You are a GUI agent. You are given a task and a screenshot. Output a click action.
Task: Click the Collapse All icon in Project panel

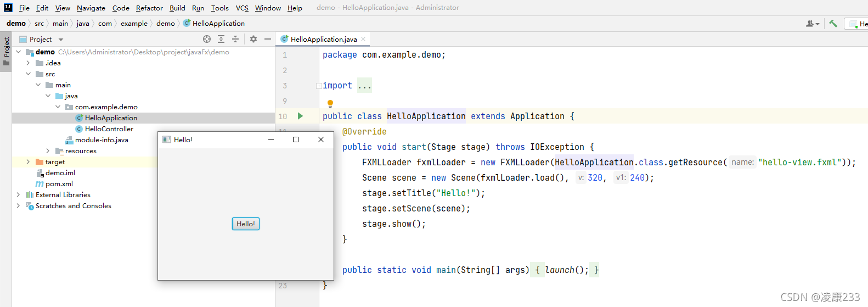pyautogui.click(x=235, y=39)
